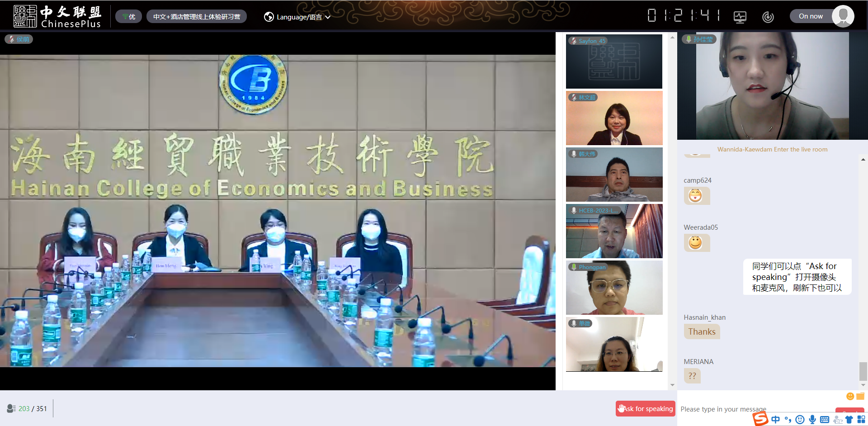This screenshot has width=868, height=426.
Task: Click the radar refresh icon beside monitor
Action: tap(768, 17)
